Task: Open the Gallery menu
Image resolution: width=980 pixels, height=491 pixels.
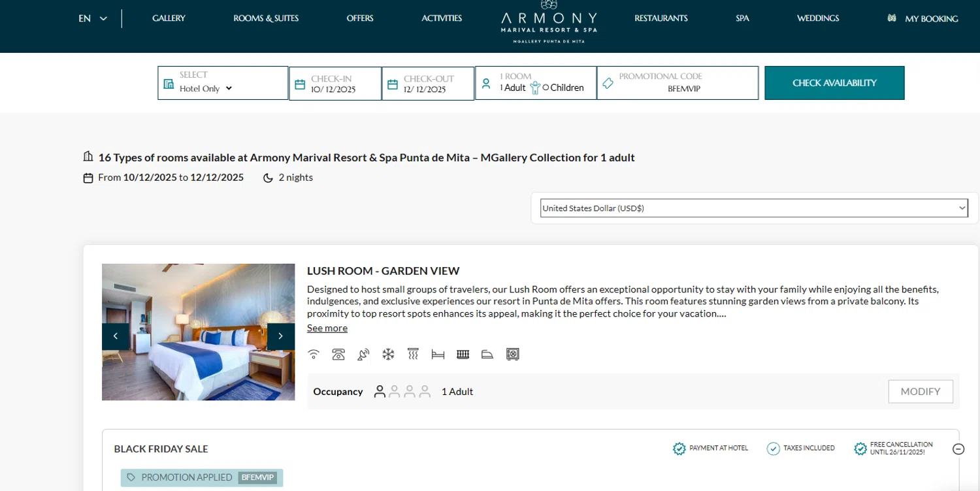Action: [169, 18]
